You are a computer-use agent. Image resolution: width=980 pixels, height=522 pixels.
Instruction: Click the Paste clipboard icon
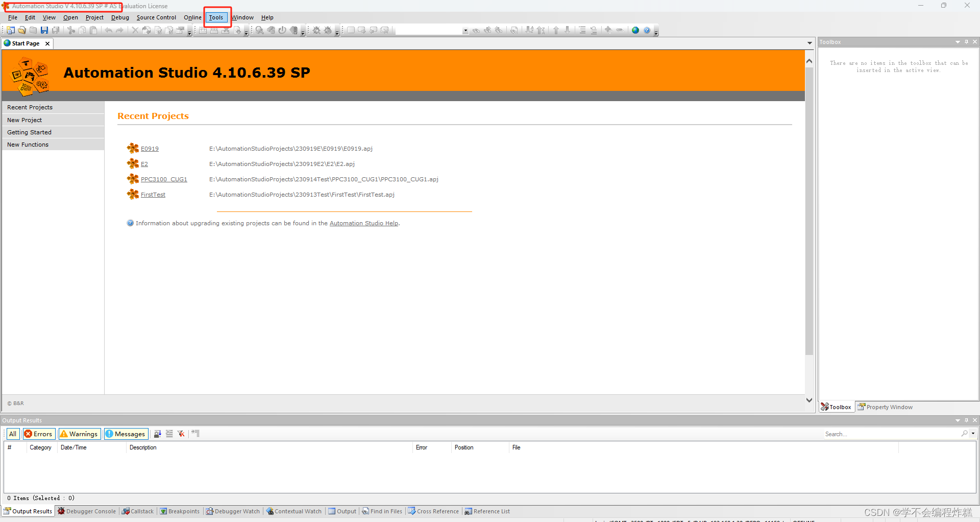[x=93, y=30]
